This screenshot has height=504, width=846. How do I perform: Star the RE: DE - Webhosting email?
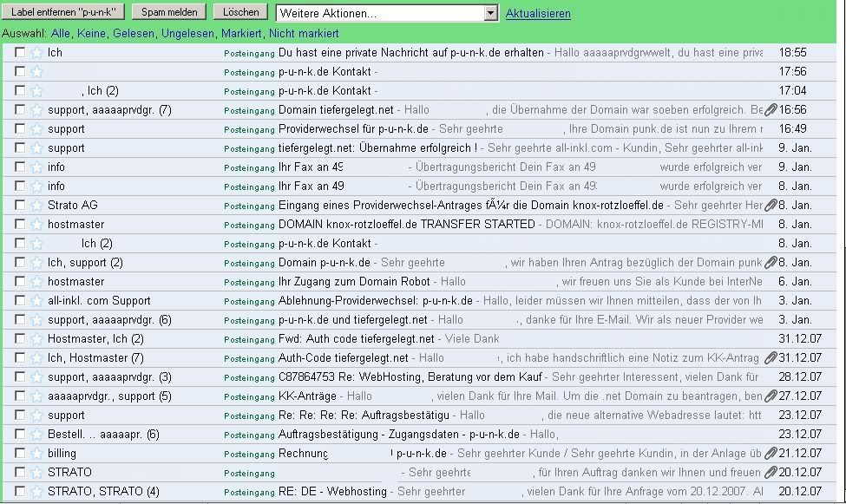click(x=36, y=492)
